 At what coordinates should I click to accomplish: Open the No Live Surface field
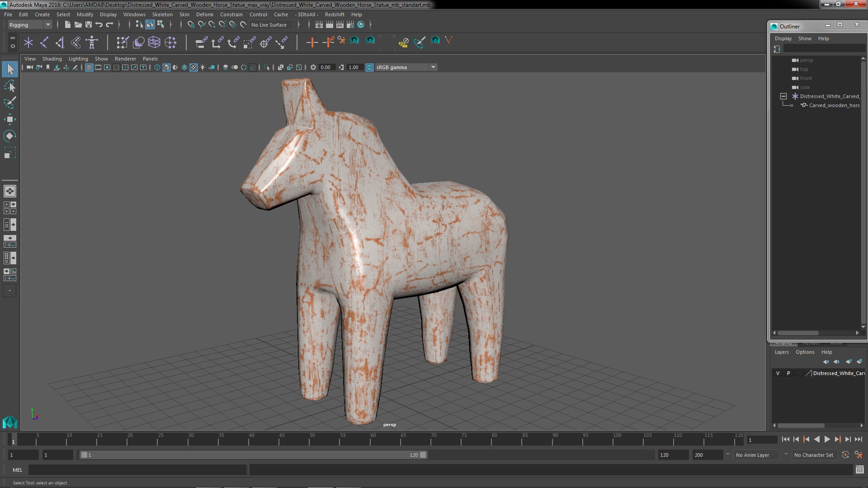pos(271,25)
